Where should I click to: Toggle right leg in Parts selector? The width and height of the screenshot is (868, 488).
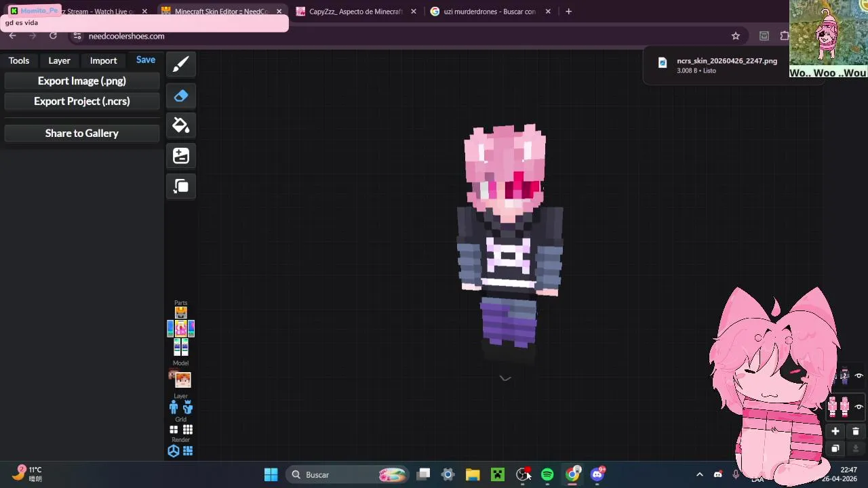pos(184,347)
